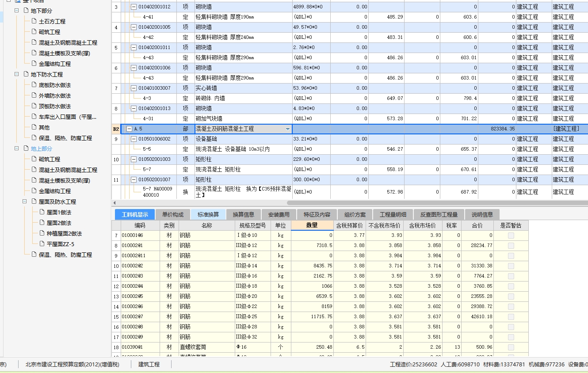Click 材料费:13374781 in the status bar
Viewport: 588px width, 373px height.
505,365
